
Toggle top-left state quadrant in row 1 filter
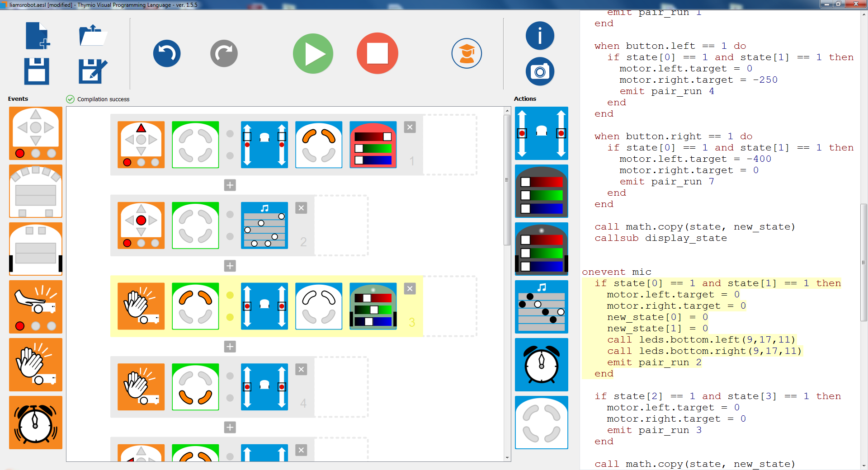click(186, 136)
